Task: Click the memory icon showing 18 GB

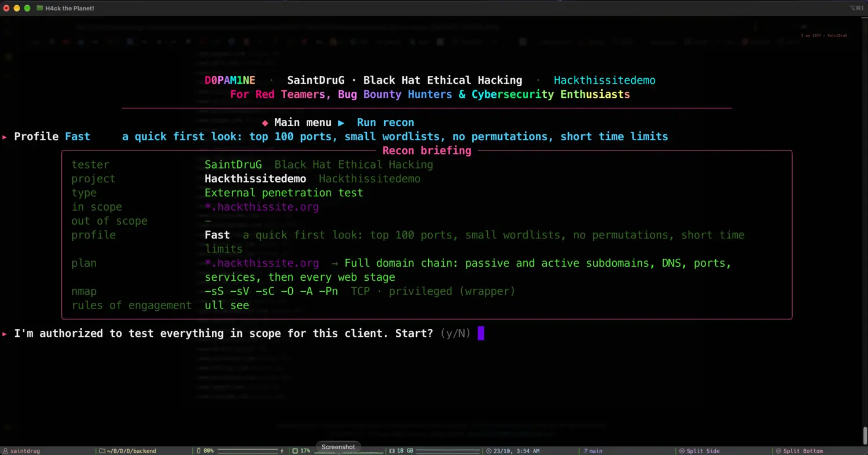Action: pos(392,451)
